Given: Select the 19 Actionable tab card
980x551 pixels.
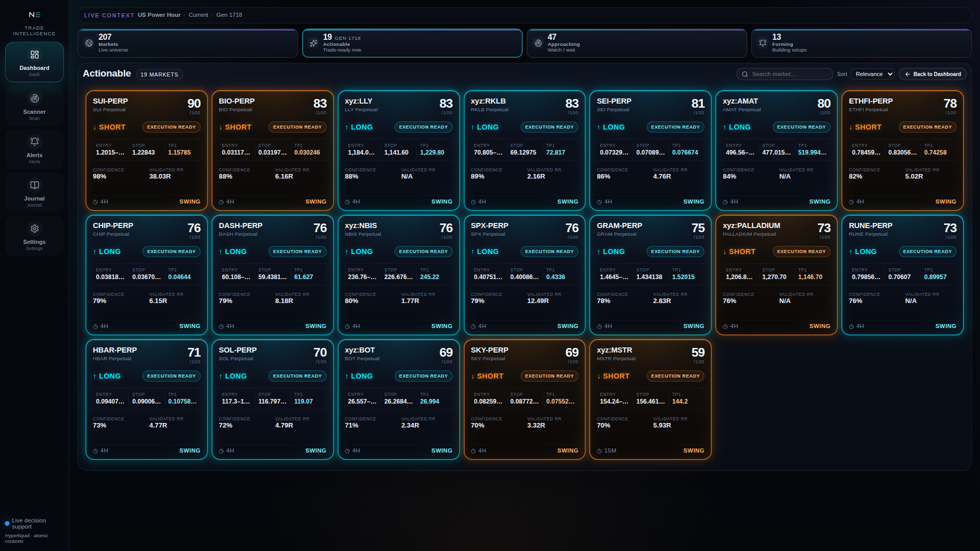Looking at the screenshot, I should pos(412,43).
